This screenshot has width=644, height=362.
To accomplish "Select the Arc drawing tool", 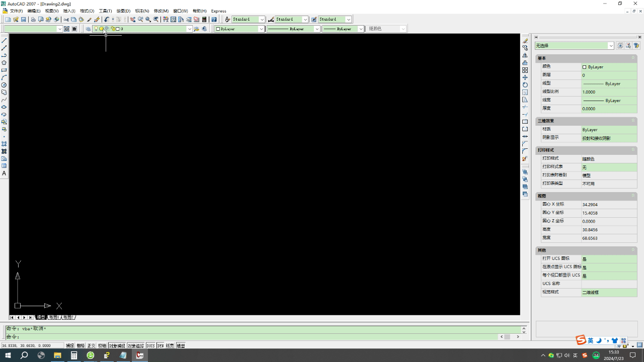I will tap(4, 78).
